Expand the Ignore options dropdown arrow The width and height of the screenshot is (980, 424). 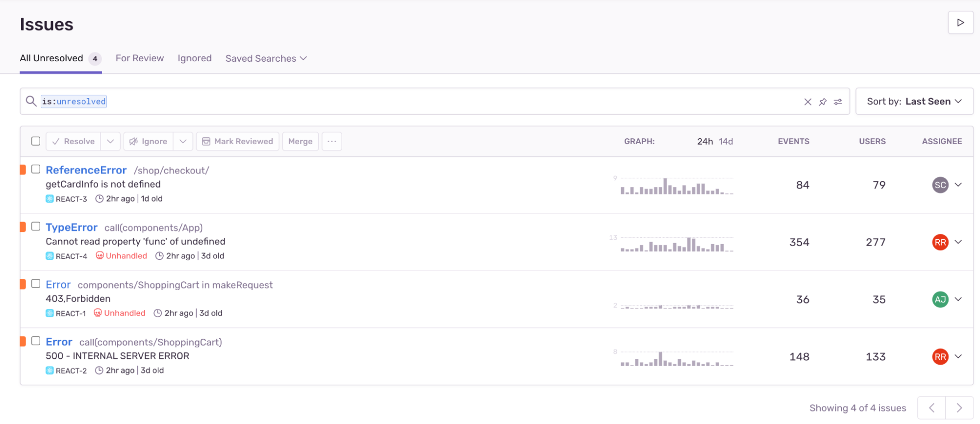click(x=183, y=141)
